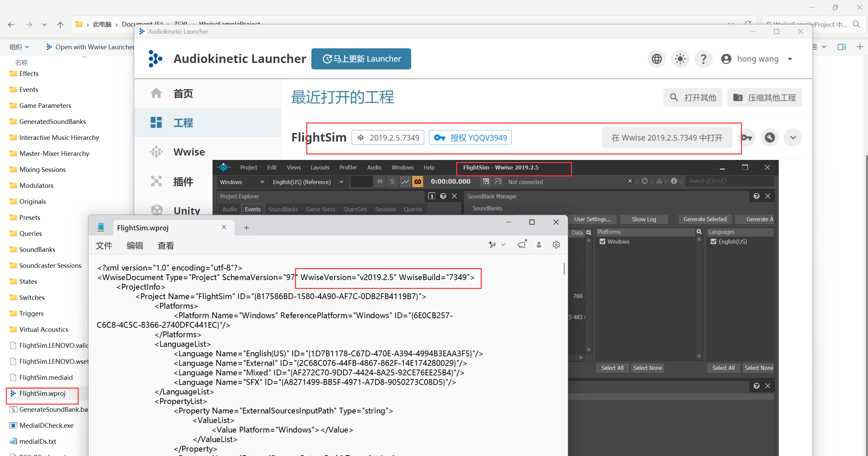Open the 编辑 menu in Notepad
Screen dimensions: 868x456
pyautogui.click(x=135, y=245)
